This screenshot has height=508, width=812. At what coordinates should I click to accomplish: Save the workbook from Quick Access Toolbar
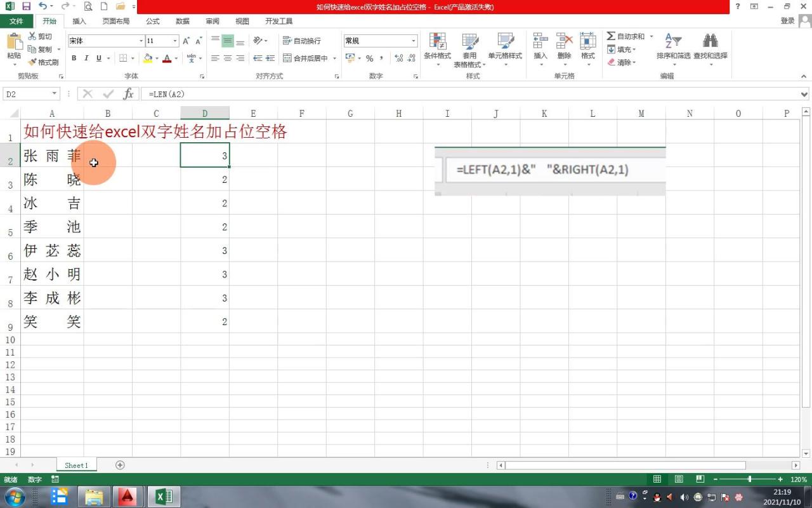pos(26,6)
